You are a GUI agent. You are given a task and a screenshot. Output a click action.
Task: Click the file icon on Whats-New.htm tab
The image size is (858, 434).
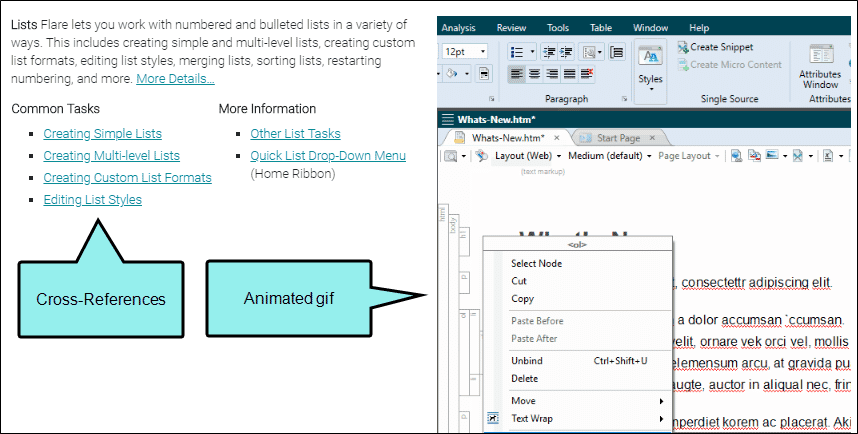460,138
